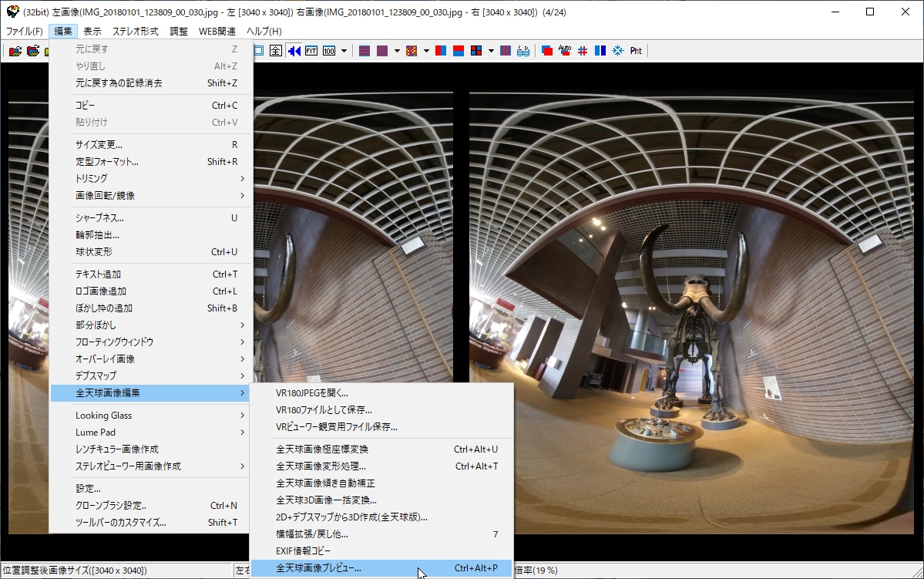924x579 pixels.
Task: Open the 調整 menu
Action: pyautogui.click(x=179, y=32)
